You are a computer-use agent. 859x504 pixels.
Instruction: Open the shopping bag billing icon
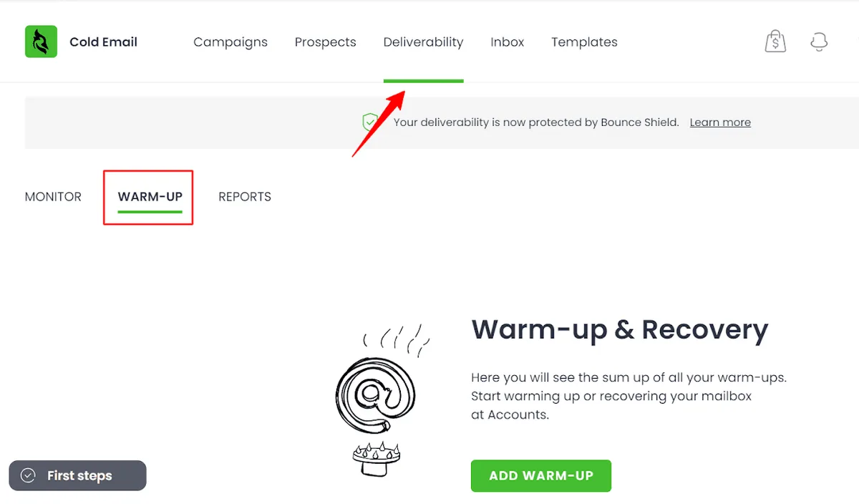[x=775, y=42]
